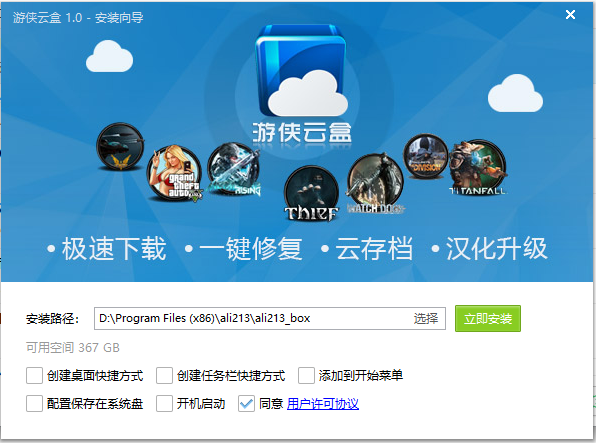
Task: Click the Thief game icon
Action: coord(311,193)
